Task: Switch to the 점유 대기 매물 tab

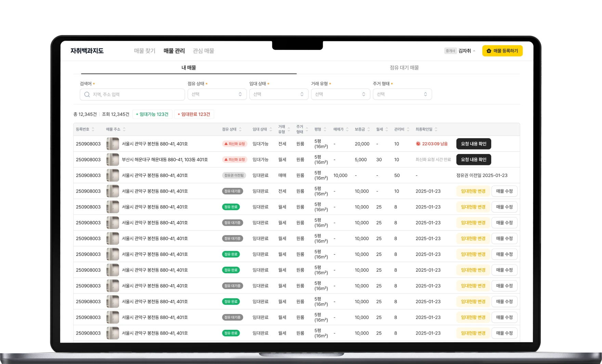Action: pyautogui.click(x=404, y=68)
